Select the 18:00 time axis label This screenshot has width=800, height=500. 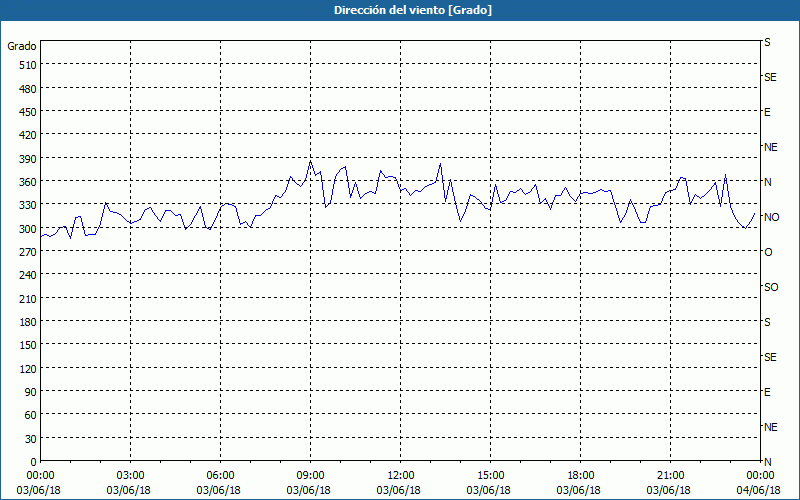coord(580,476)
